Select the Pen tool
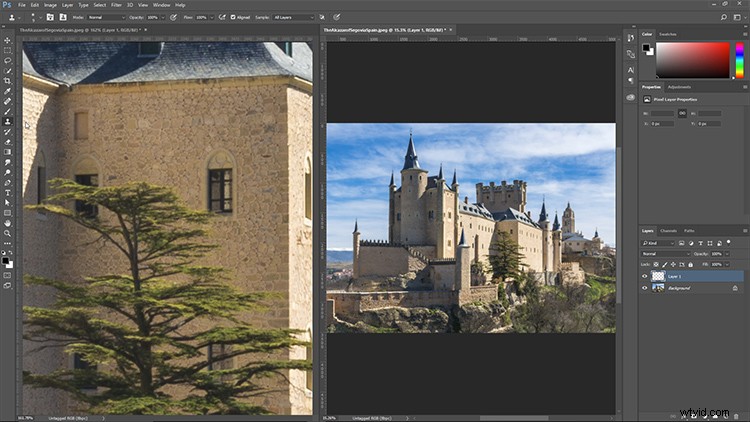The image size is (750, 422). tap(7, 183)
